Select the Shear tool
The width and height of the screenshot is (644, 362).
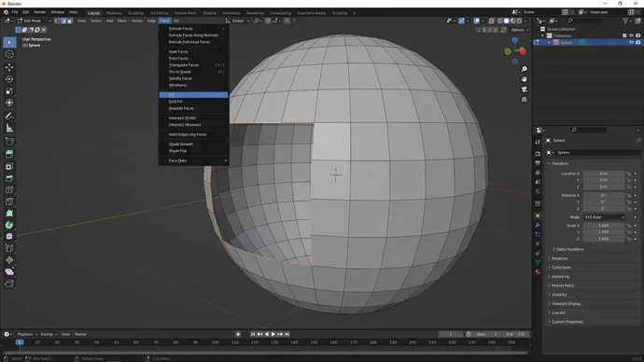[9, 271]
